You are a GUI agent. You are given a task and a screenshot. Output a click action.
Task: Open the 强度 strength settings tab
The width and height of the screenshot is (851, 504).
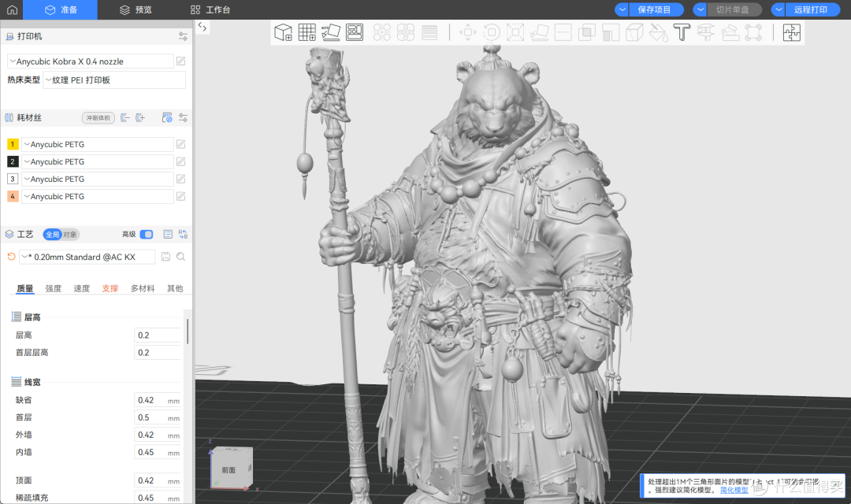[x=54, y=288]
